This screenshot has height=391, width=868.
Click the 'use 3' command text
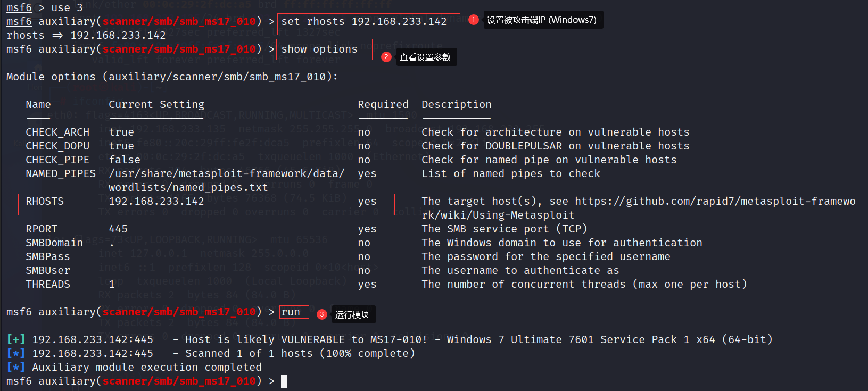(67, 7)
